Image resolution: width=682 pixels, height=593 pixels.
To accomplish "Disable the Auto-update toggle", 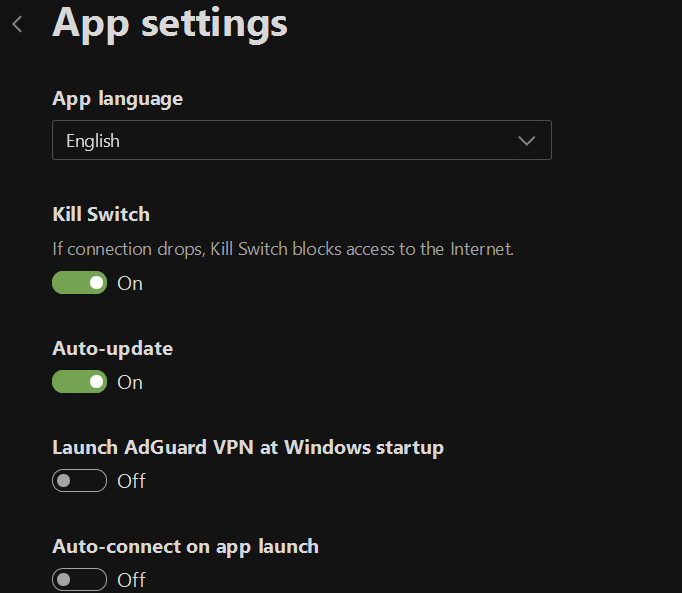I will (80, 382).
